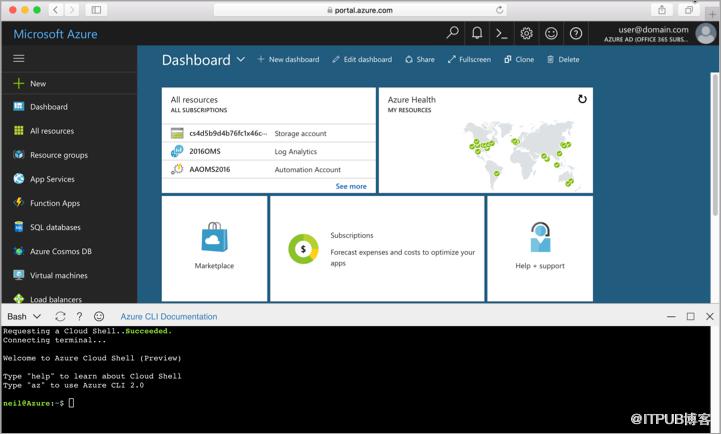Open Azure Cosmos DB in the sidebar
Viewport: 721px width, 434px height.
[x=69, y=251]
